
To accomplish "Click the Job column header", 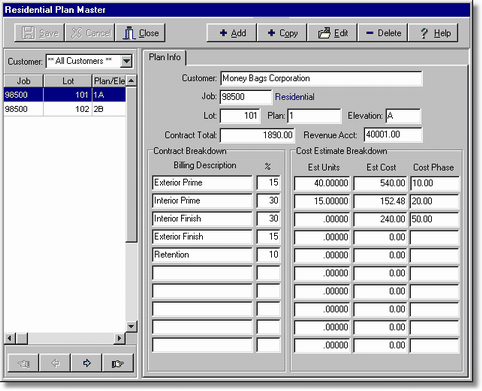I will click(23, 81).
